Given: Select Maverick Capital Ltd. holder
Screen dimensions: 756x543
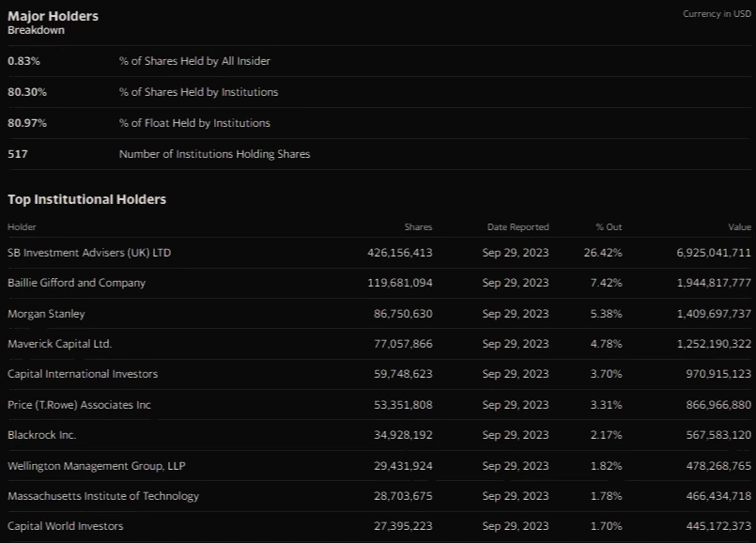Looking at the screenshot, I should (60, 344).
